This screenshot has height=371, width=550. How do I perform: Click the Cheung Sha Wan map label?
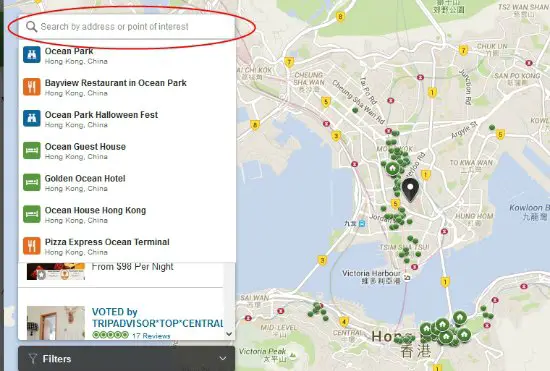pyautogui.click(x=309, y=82)
